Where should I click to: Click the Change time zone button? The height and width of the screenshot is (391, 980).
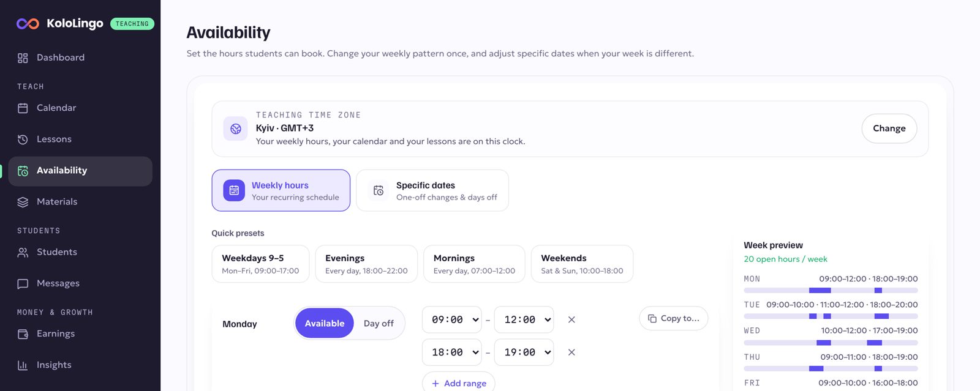click(x=889, y=128)
